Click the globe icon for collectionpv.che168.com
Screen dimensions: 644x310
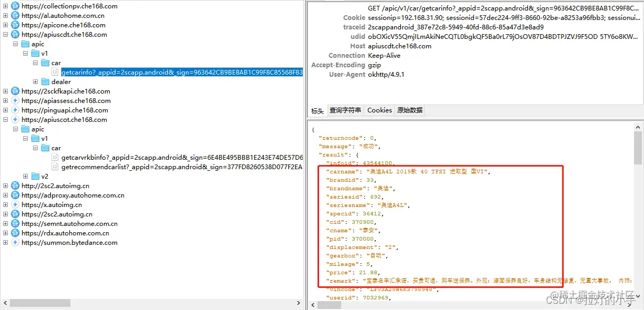click(x=15, y=6)
